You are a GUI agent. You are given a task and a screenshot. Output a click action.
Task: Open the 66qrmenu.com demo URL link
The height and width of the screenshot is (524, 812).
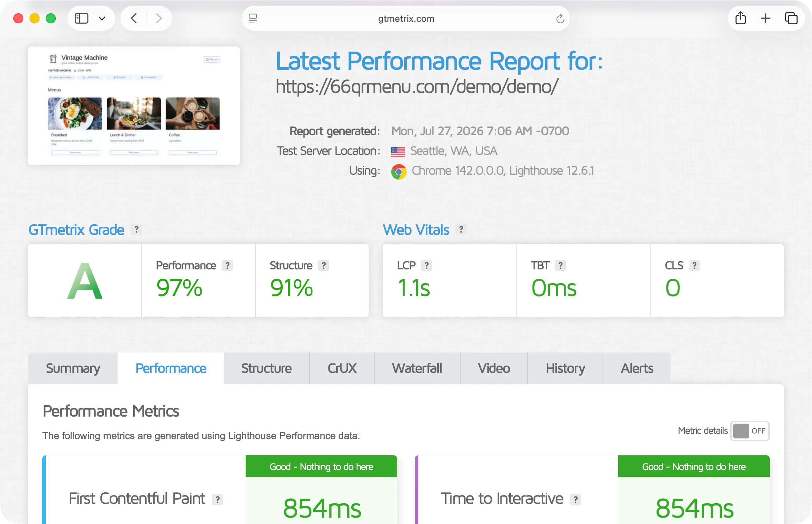pyautogui.click(x=417, y=87)
